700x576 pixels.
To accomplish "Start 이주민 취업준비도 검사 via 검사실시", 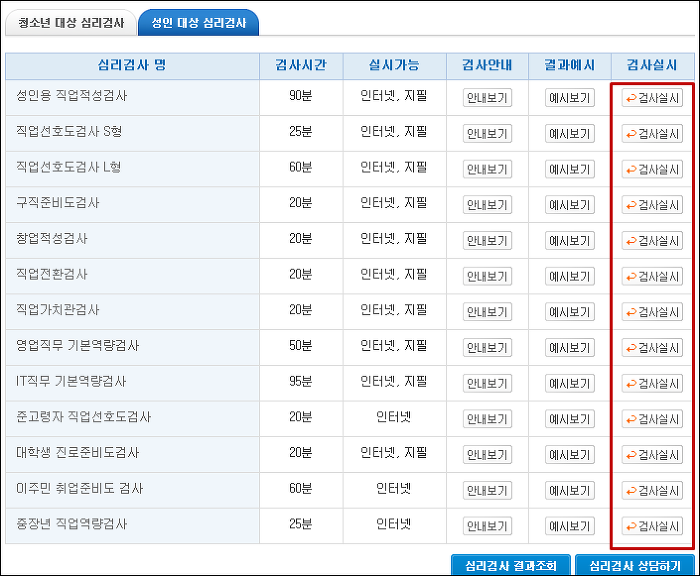I will coord(652,490).
